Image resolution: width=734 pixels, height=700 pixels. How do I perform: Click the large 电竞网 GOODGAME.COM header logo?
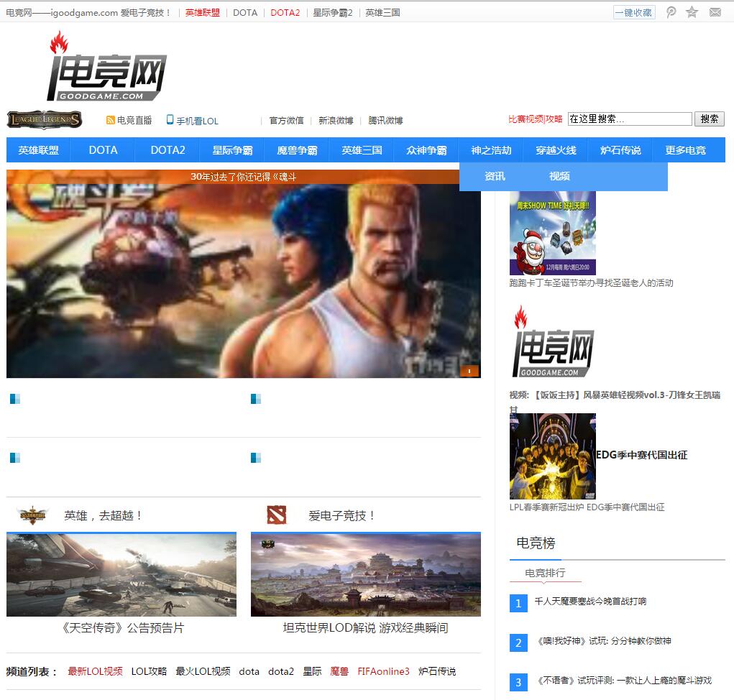point(106,66)
